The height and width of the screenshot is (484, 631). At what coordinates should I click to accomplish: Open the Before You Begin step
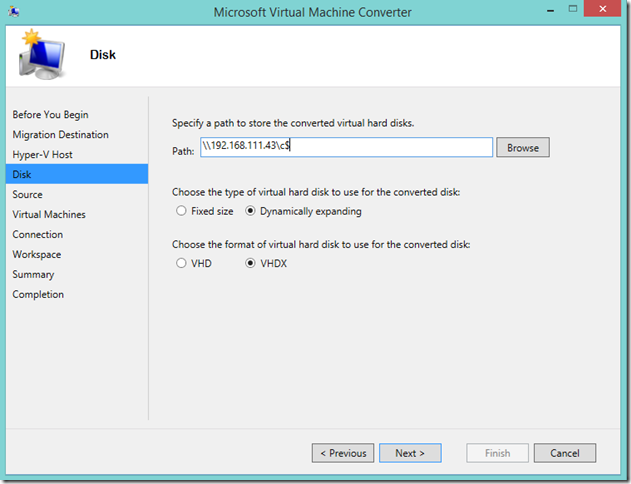click(x=50, y=115)
